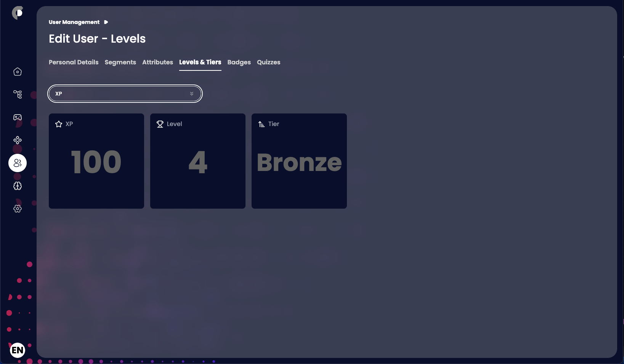The height and width of the screenshot is (364, 624).
Task: Open the brain icon in sidebar
Action: click(18, 186)
